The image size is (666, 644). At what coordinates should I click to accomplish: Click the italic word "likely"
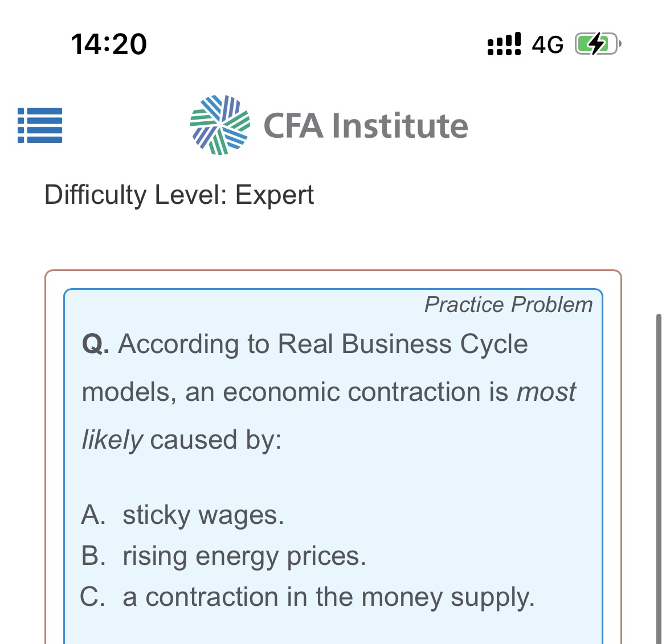click(112, 440)
